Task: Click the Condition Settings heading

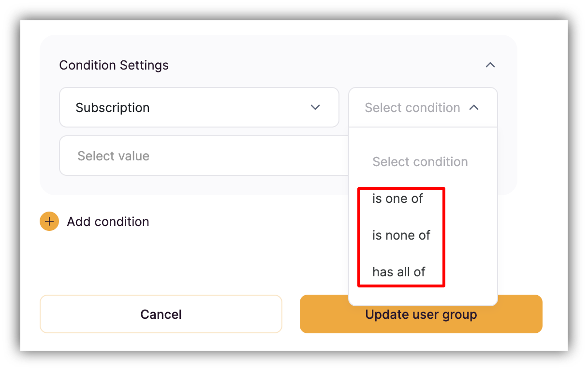Action: (x=114, y=65)
